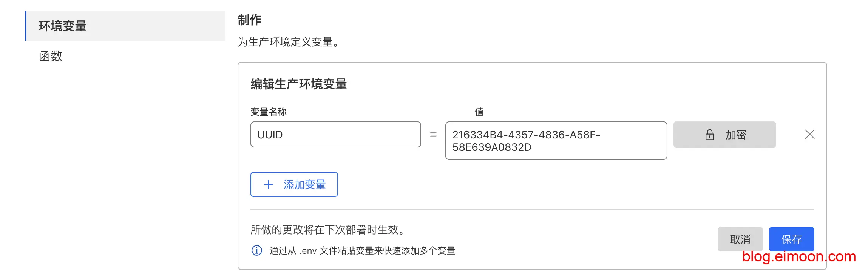
Task: Click the lock icon on the encrypt button
Action: pyautogui.click(x=709, y=135)
